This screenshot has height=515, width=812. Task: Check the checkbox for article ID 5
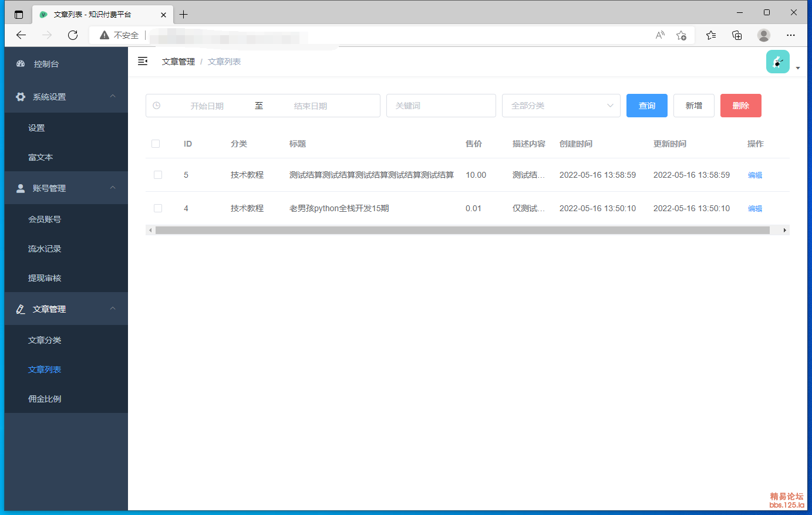157,174
